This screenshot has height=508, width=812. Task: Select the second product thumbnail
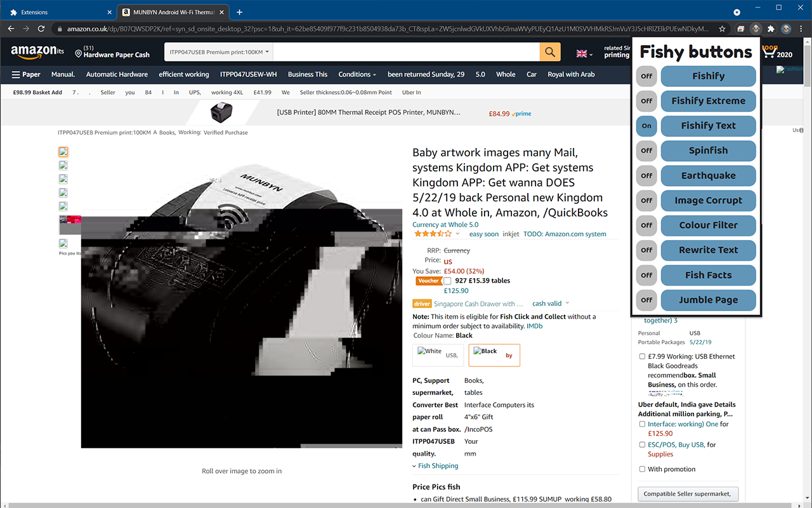[63, 165]
